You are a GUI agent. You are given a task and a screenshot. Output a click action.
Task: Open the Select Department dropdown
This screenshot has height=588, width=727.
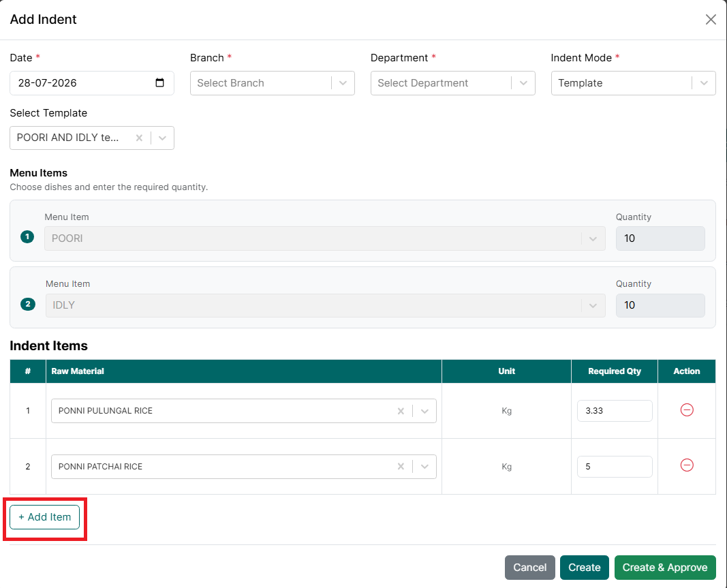[452, 83]
